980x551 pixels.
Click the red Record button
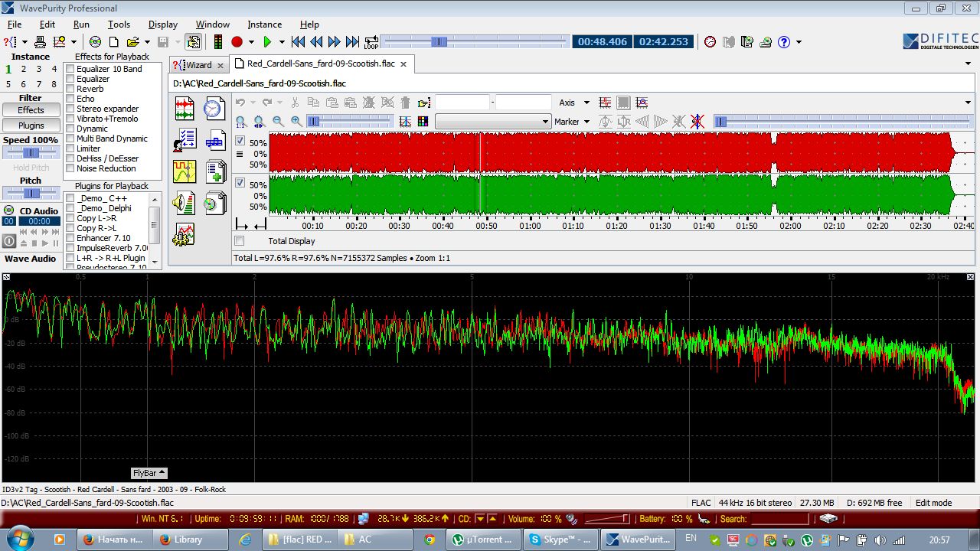click(x=237, y=42)
